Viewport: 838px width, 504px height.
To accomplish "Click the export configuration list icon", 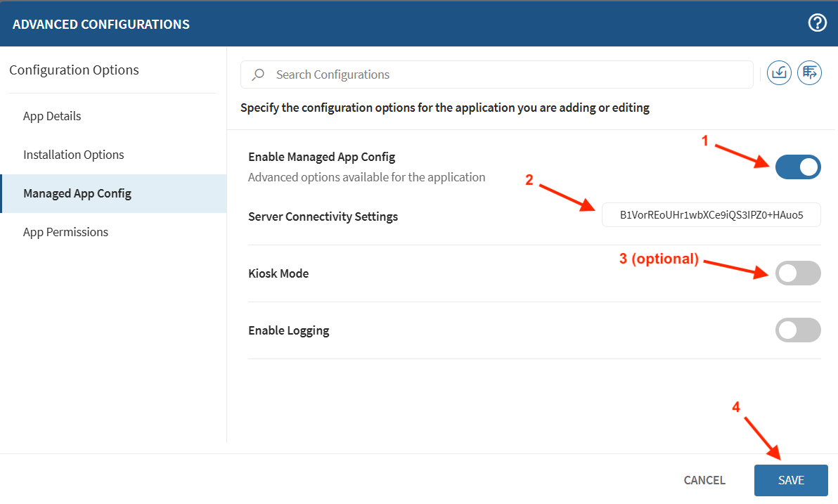I will (x=809, y=72).
